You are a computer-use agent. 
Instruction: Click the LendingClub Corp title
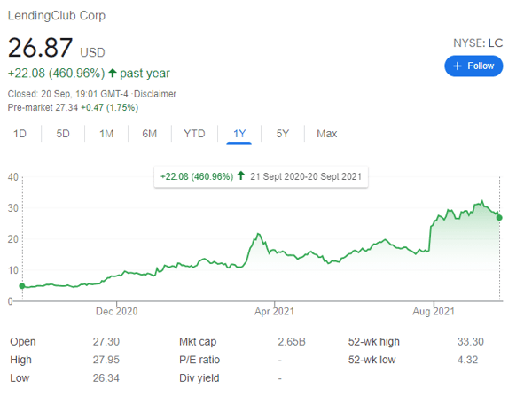[x=57, y=16]
